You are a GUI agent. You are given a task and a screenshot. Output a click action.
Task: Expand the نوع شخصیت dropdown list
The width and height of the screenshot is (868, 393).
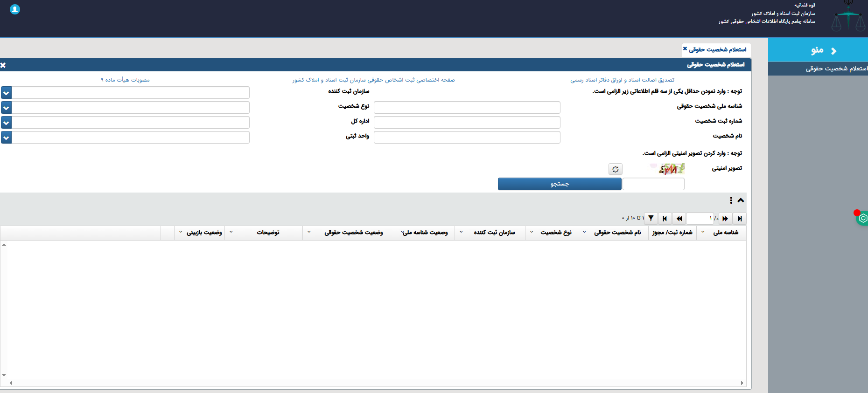pos(6,108)
